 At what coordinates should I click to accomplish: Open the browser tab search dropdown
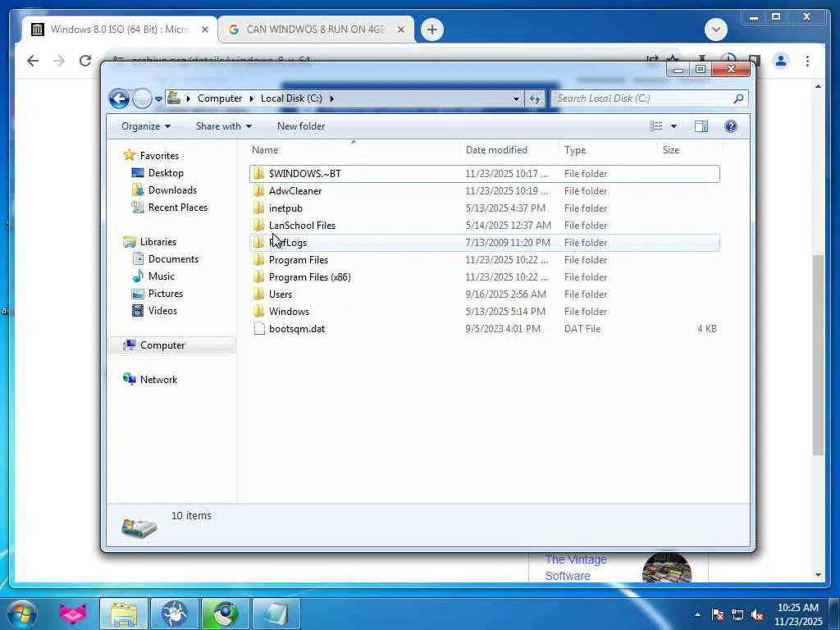click(715, 30)
